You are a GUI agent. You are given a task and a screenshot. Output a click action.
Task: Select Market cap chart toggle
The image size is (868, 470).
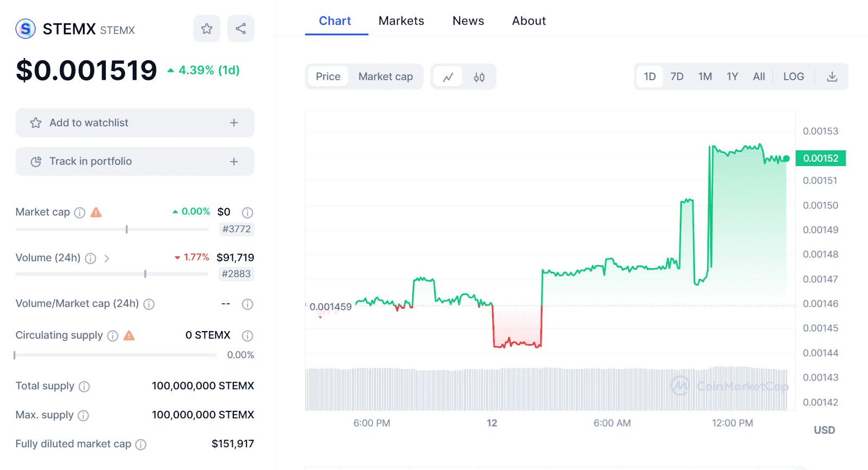(x=386, y=77)
